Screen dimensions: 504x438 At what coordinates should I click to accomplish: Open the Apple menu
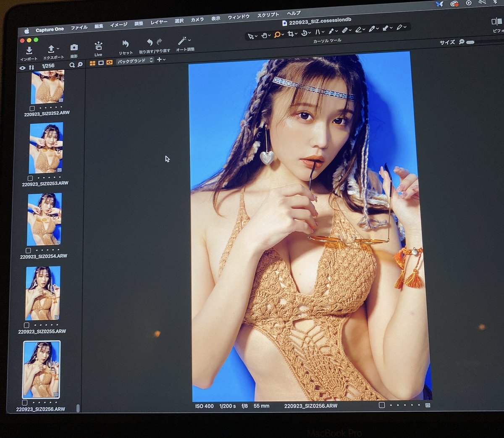click(x=27, y=31)
